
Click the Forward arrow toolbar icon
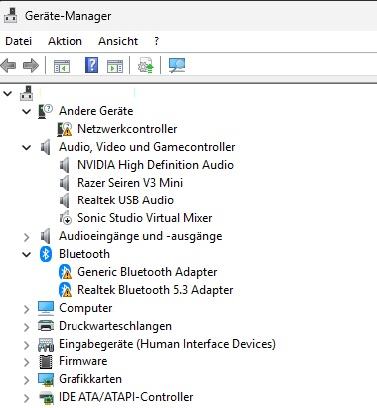(31, 65)
